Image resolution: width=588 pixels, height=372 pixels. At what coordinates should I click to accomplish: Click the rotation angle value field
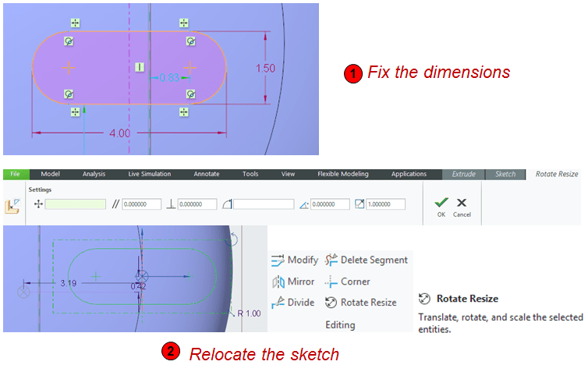[330, 204]
